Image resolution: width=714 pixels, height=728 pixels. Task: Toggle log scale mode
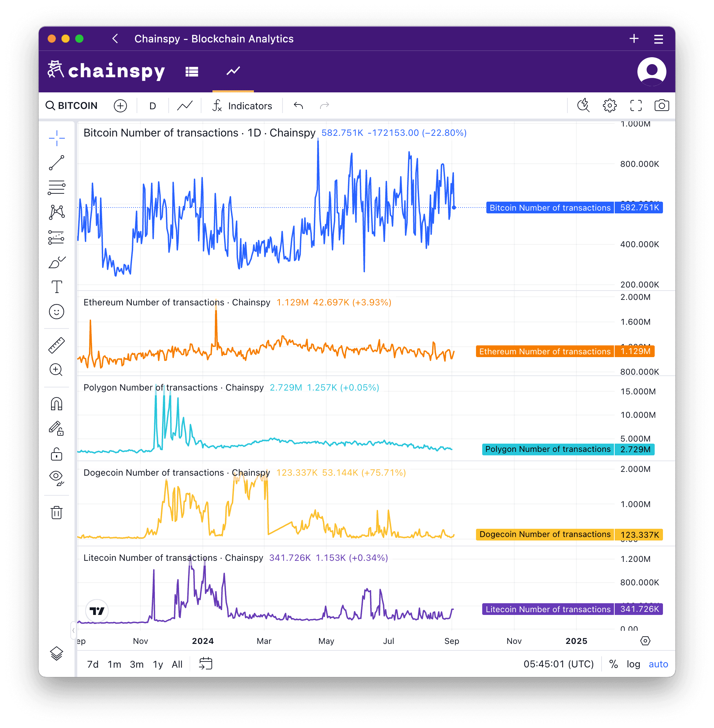633,664
